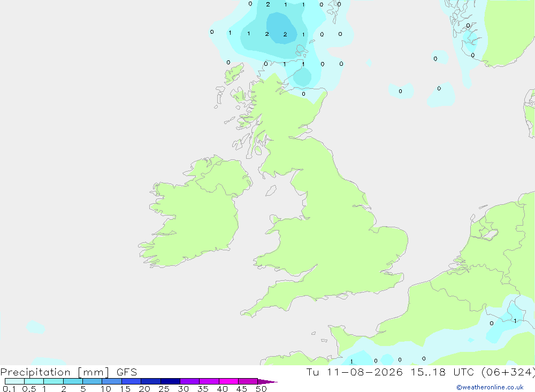Click the 'Precipitation [mm] GFS' title text
This screenshot has height=392, width=535.
tap(68, 372)
